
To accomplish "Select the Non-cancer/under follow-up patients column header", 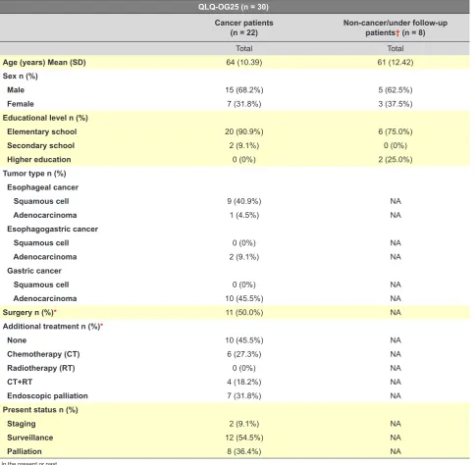I will pyautogui.click(x=396, y=27).
